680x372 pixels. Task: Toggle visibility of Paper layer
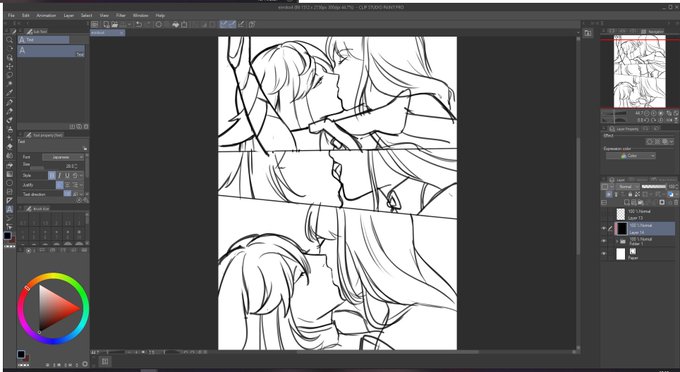click(x=604, y=254)
